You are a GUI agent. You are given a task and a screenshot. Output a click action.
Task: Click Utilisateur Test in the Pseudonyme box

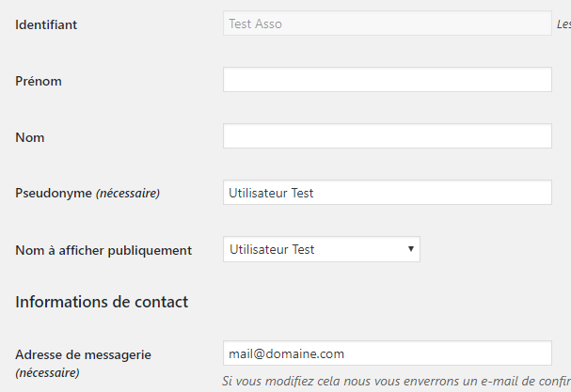(271, 193)
